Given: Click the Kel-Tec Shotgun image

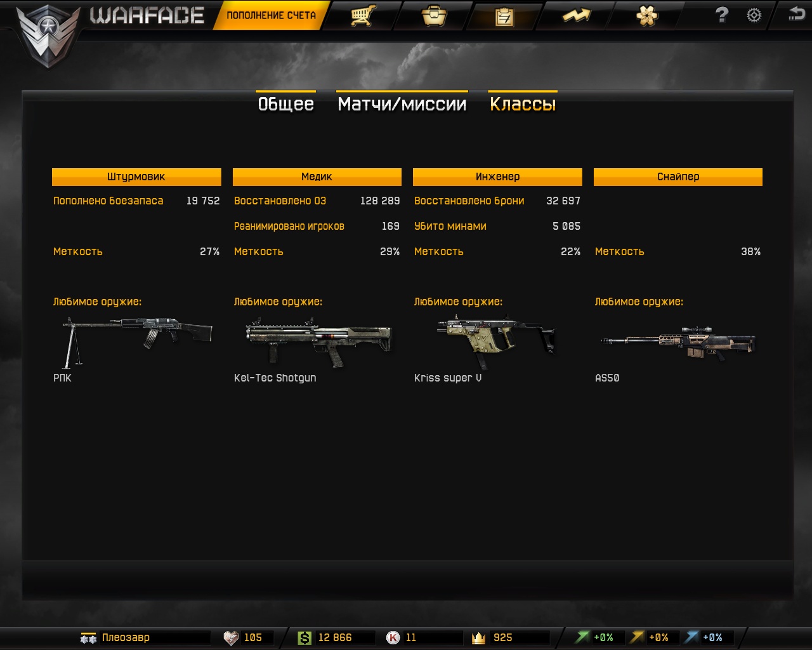Looking at the screenshot, I should point(318,343).
